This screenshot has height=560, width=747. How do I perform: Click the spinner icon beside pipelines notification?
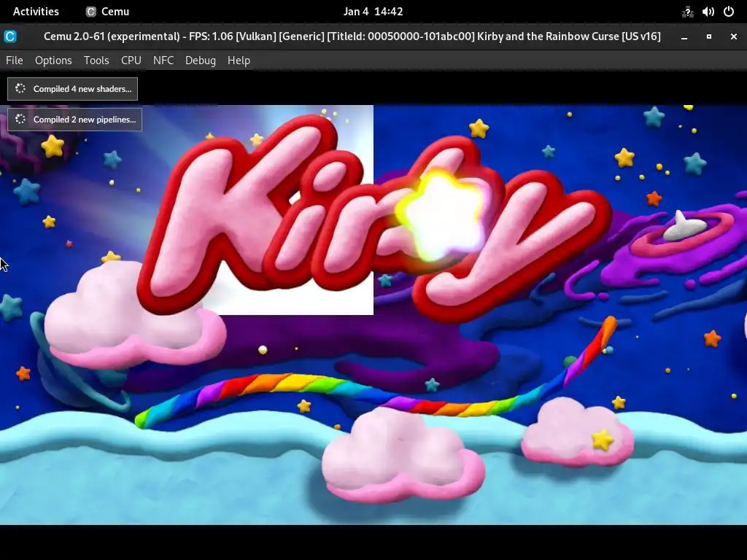tap(20, 119)
